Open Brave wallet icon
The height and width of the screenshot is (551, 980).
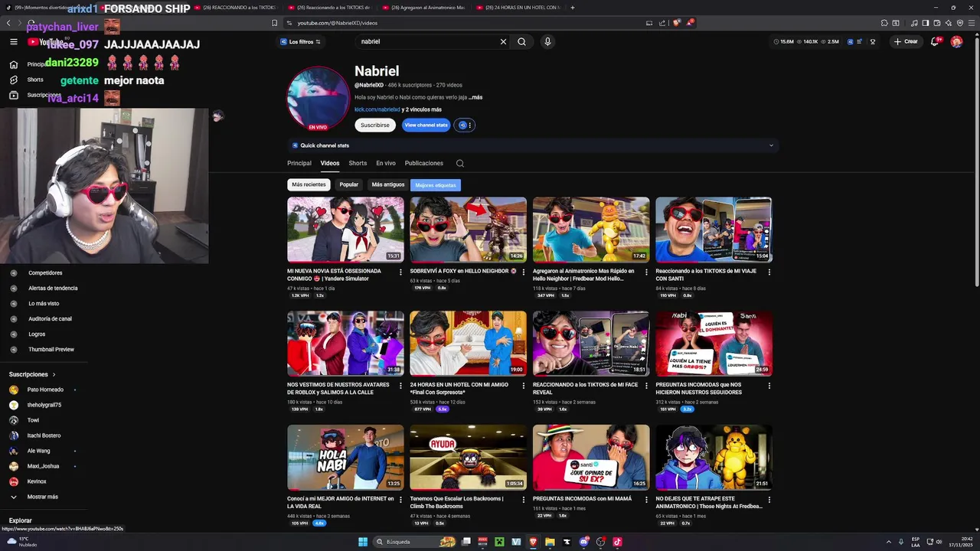937,23
